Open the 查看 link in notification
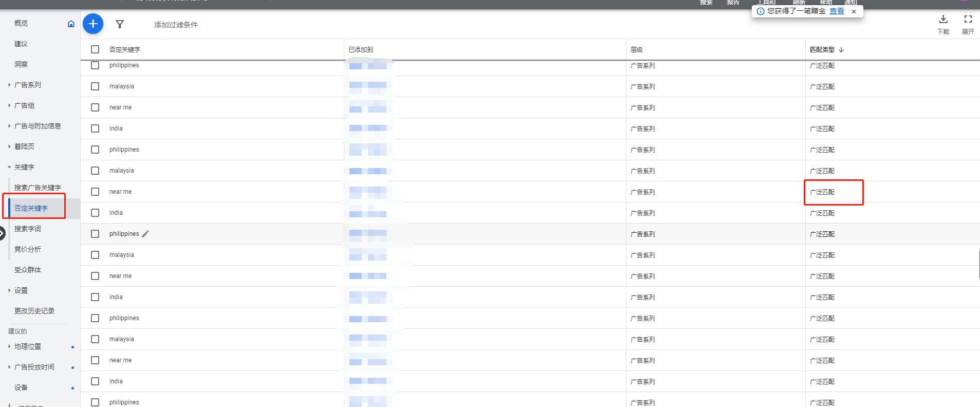Viewport: 980px width, 407px height. pos(837,11)
